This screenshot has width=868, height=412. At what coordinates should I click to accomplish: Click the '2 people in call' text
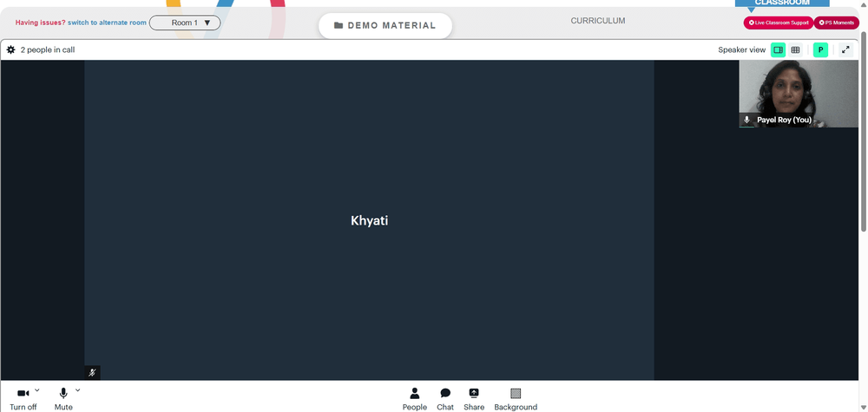point(48,49)
